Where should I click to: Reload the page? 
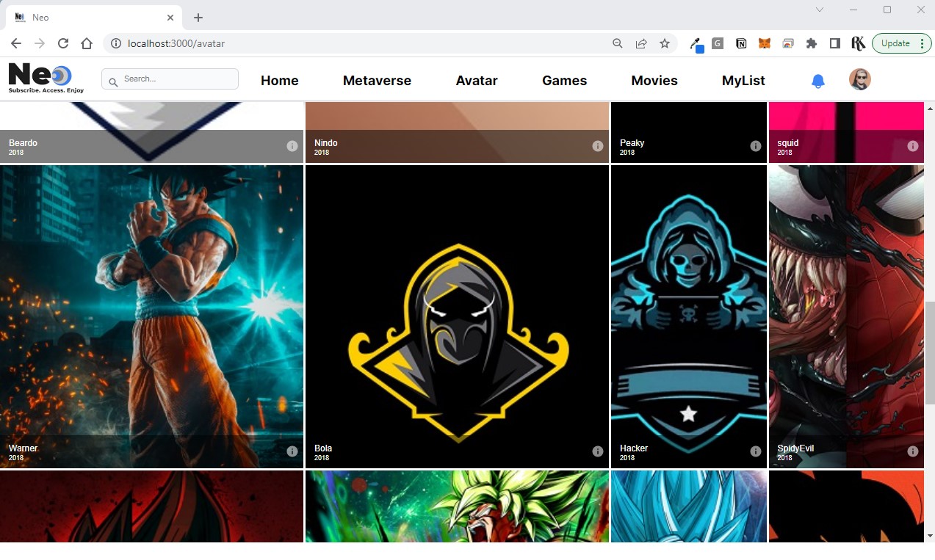point(63,43)
